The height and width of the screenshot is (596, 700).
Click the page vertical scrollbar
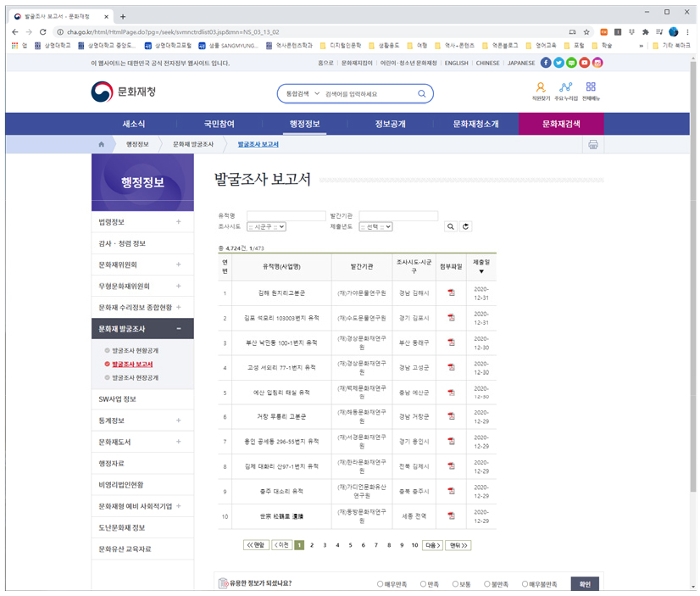[x=693, y=276]
